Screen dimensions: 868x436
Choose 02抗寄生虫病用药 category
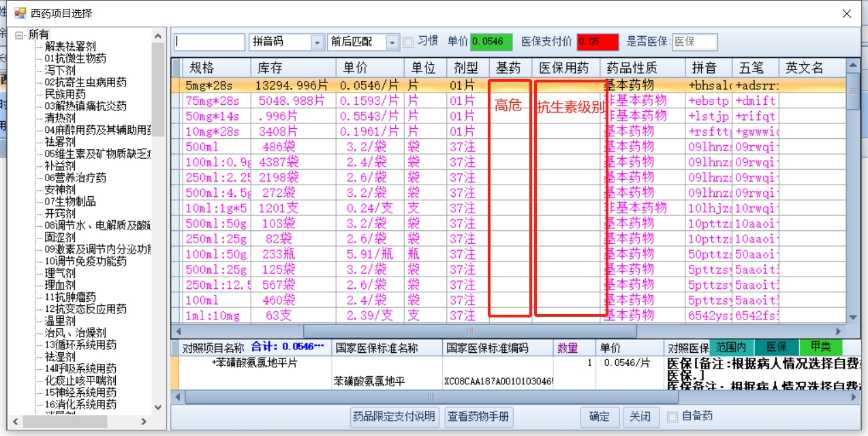86,82
